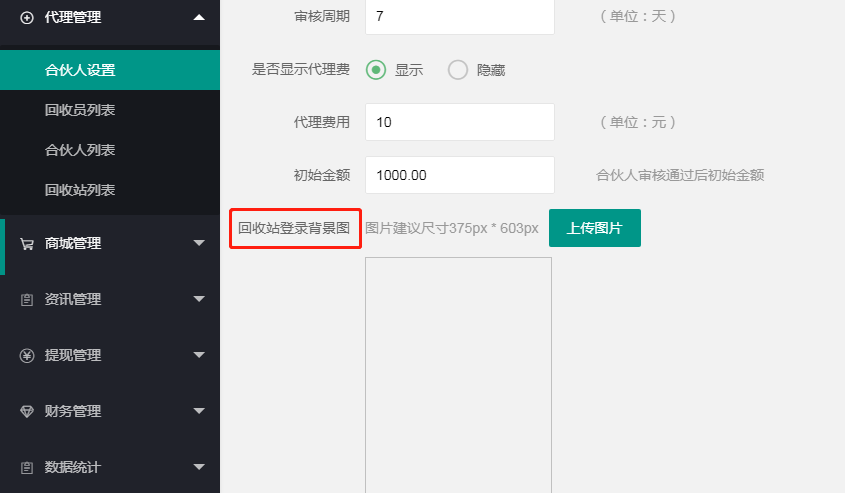Select the 显示 radio option
This screenshot has height=493, width=845.
pyautogui.click(x=376, y=70)
